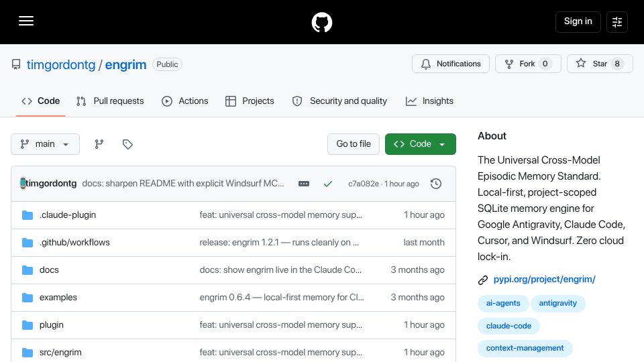Fork the repository
The image size is (644, 362).
tap(528, 64)
